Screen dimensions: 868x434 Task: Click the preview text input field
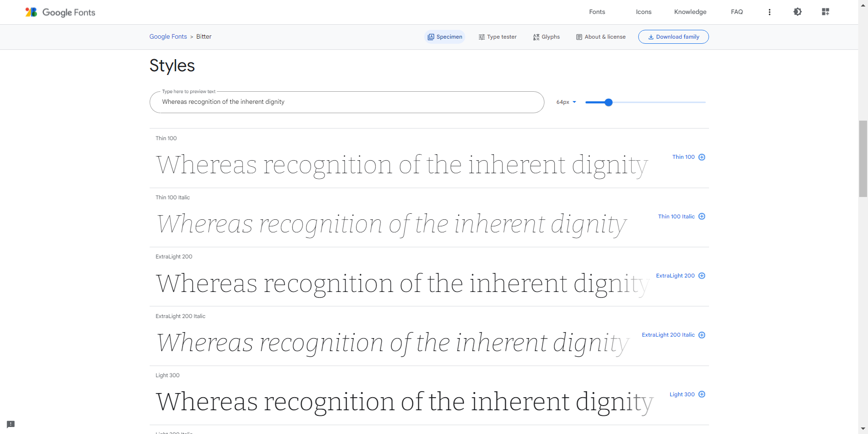[x=346, y=102]
